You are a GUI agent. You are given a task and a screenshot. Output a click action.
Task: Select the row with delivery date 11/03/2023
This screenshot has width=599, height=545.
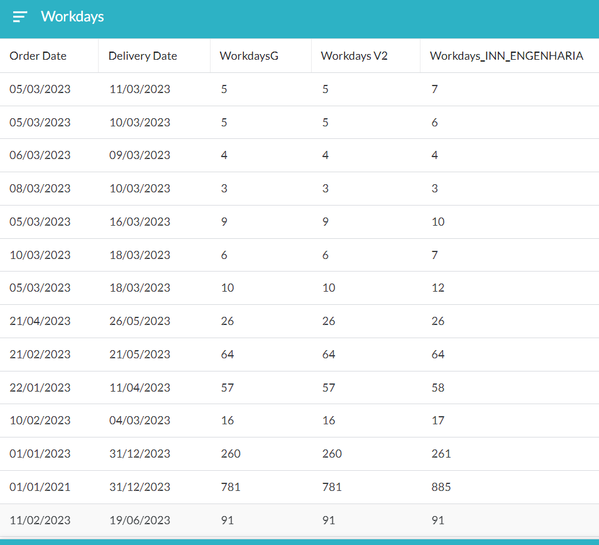[x=300, y=89]
